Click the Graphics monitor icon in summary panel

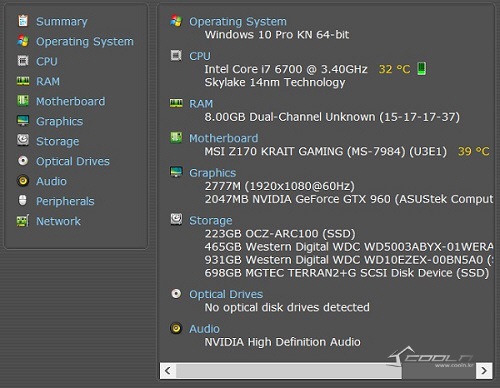pyautogui.click(x=176, y=172)
